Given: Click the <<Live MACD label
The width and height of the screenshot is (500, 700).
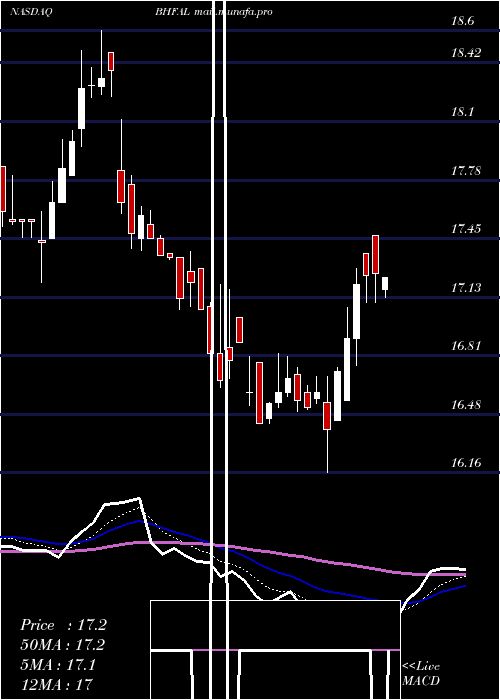Looking at the screenshot, I should tap(421, 673).
